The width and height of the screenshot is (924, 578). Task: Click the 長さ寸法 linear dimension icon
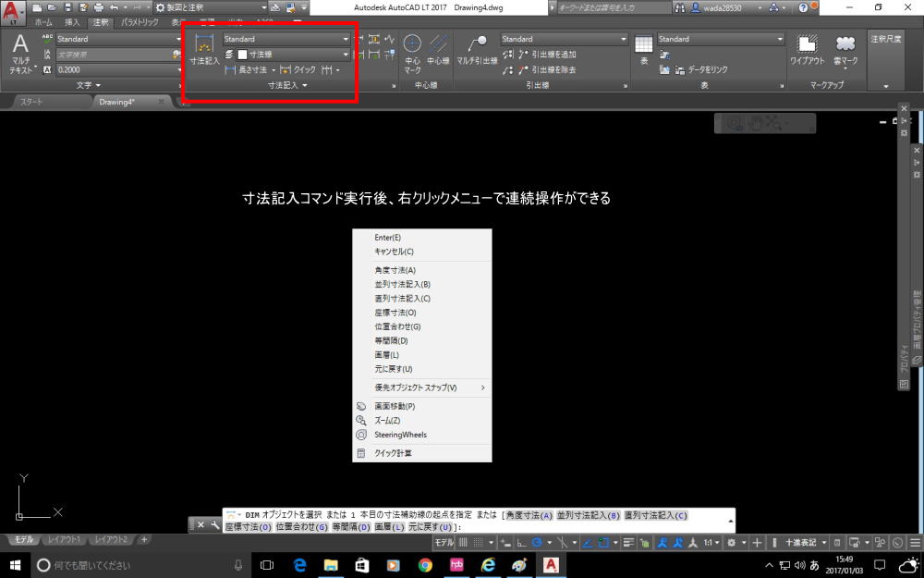click(x=230, y=70)
